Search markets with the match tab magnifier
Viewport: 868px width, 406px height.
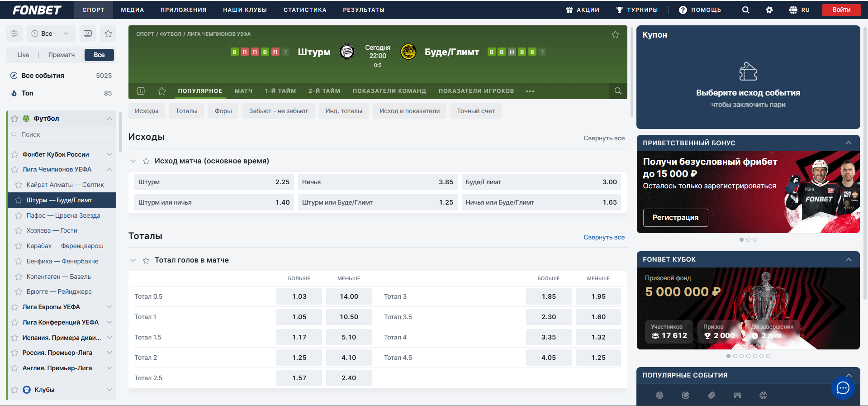(618, 91)
